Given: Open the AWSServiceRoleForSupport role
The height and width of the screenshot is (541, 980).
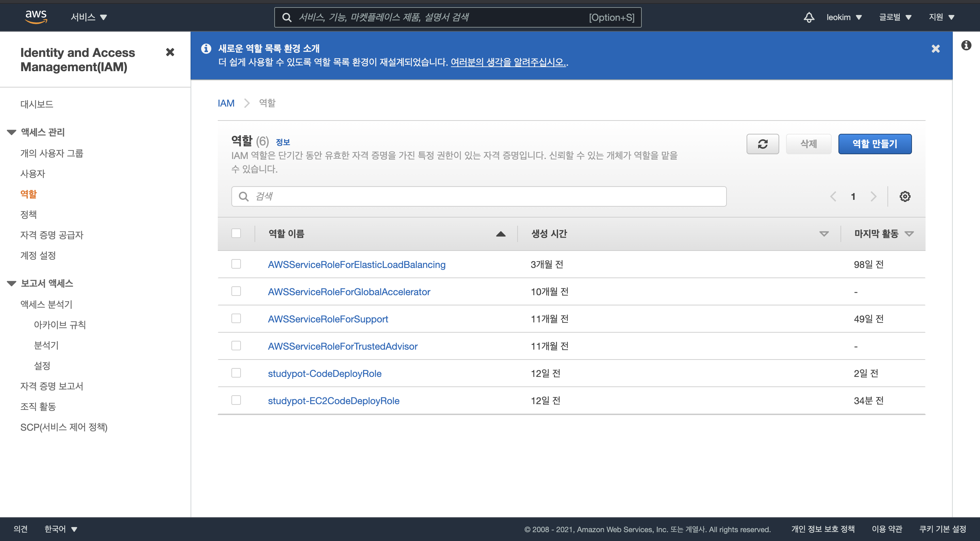Looking at the screenshot, I should point(328,319).
